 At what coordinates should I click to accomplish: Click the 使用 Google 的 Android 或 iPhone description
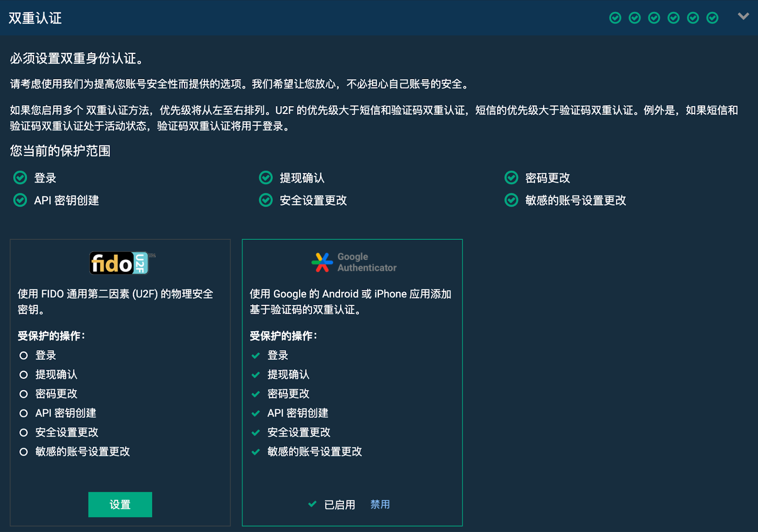pos(351,302)
